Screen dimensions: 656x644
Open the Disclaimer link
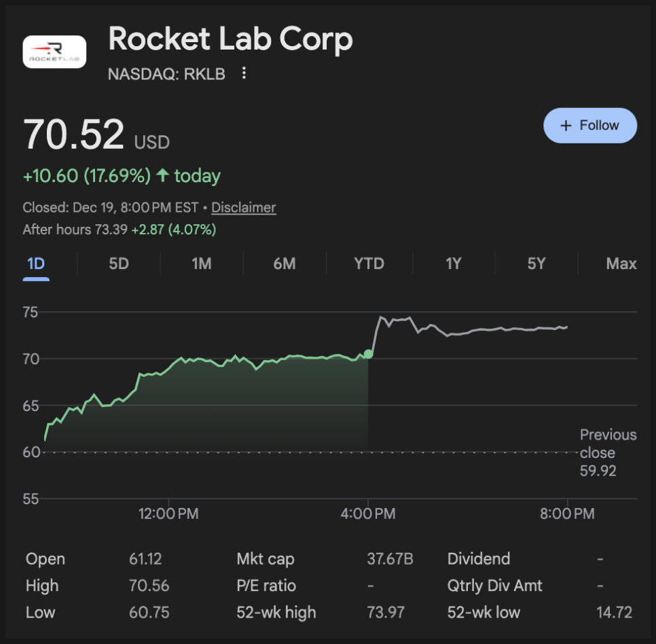pos(243,207)
